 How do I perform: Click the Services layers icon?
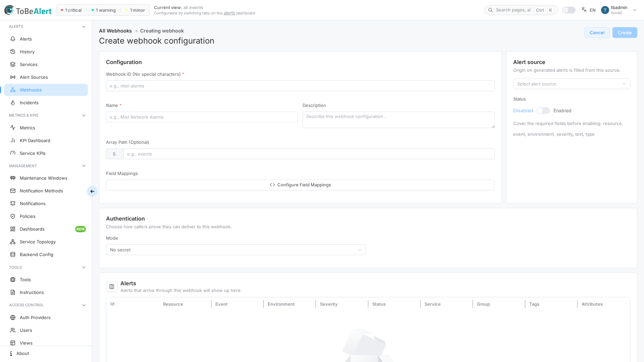[x=13, y=64]
